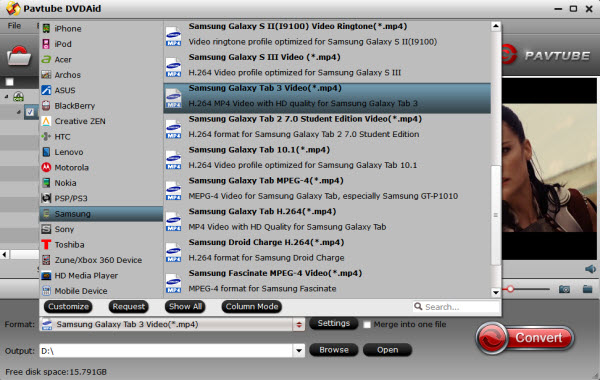The height and width of the screenshot is (380, 600).
Task: Select Samsung category in device list
Action: point(101,214)
